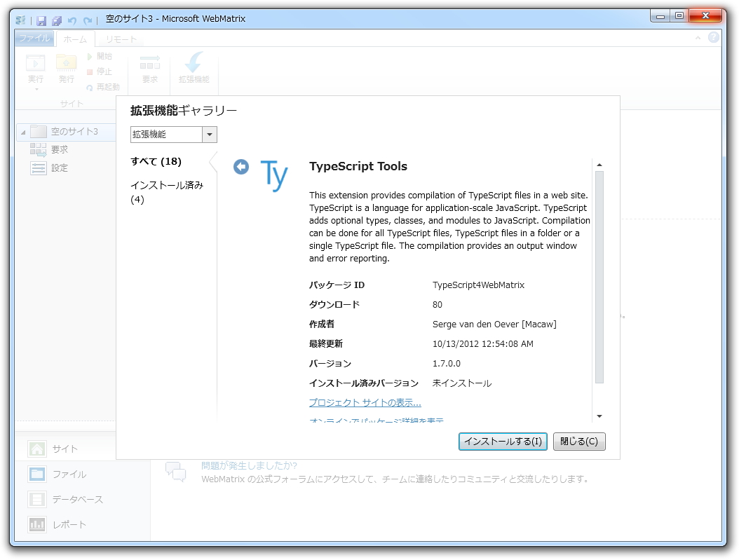739x560 pixels.
Task: Open the プロジェクト サイトの表示 link
Action: point(365,402)
